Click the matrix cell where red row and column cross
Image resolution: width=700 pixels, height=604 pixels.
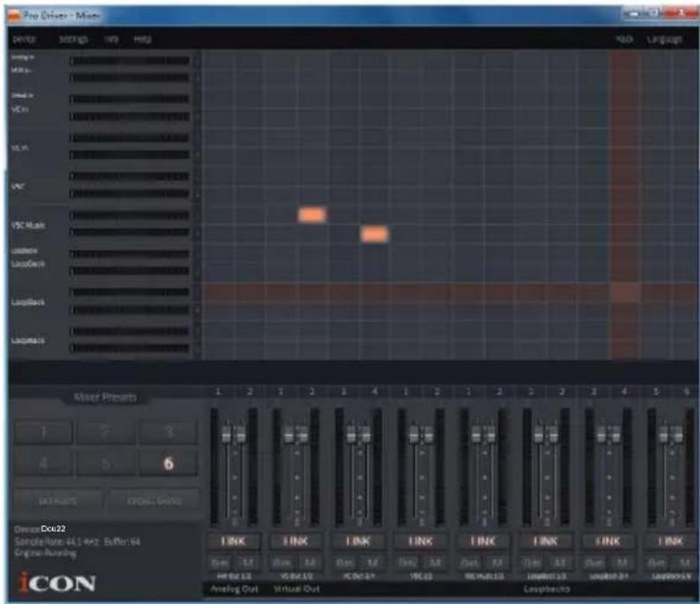point(625,293)
